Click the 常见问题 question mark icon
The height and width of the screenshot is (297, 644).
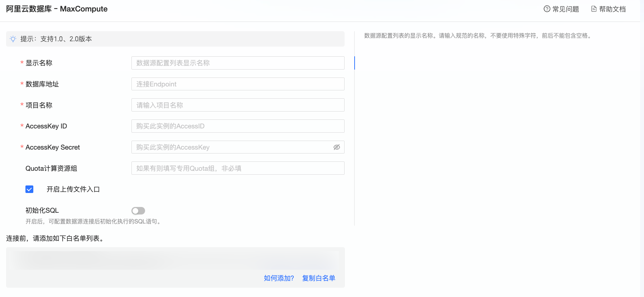pyautogui.click(x=547, y=9)
